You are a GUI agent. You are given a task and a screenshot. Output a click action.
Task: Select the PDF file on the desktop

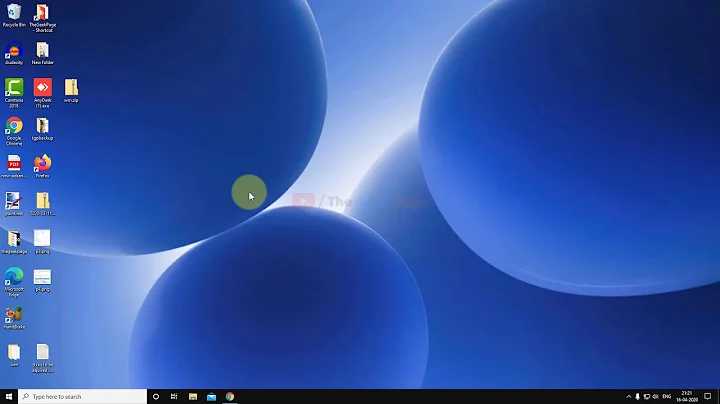point(14,166)
